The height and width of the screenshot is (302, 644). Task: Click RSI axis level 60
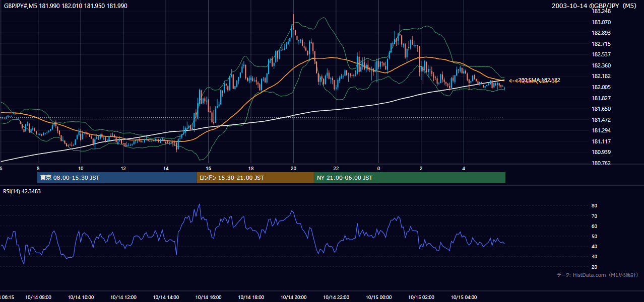595,226
